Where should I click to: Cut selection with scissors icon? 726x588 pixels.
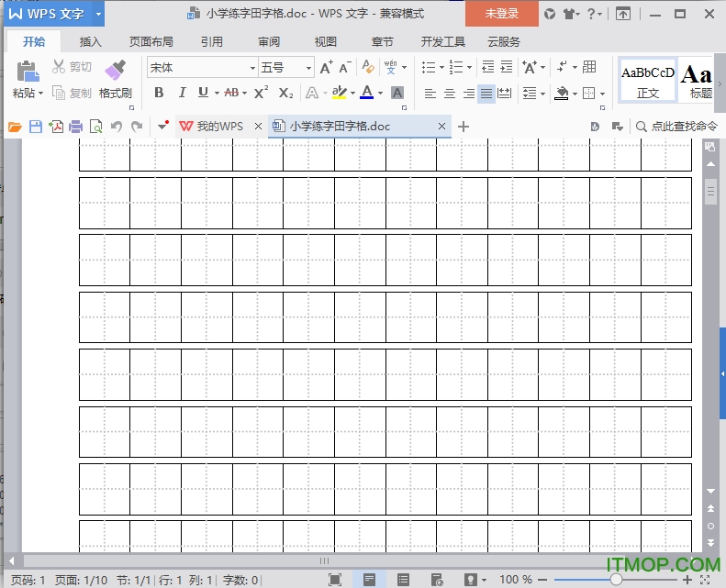[59, 67]
